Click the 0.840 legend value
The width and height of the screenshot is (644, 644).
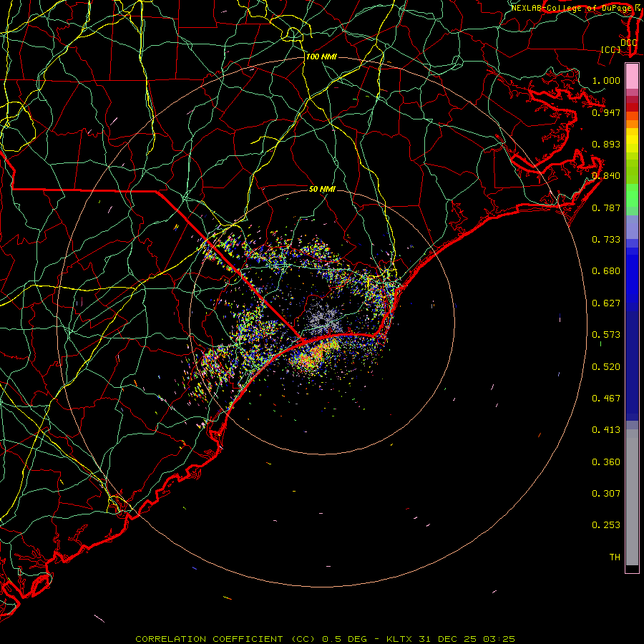coord(606,176)
